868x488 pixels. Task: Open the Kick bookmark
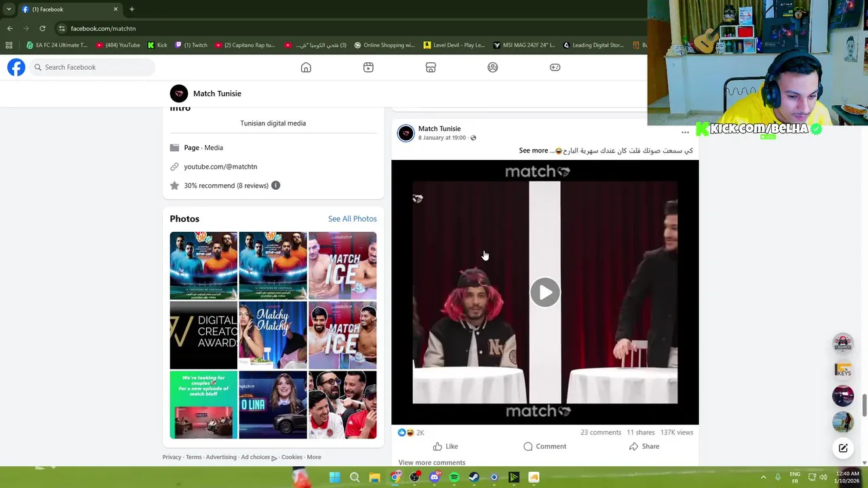[x=157, y=45]
